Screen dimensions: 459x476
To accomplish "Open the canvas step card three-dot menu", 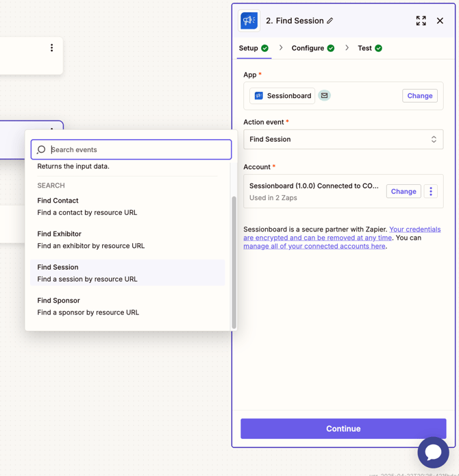I will pyautogui.click(x=52, y=48).
